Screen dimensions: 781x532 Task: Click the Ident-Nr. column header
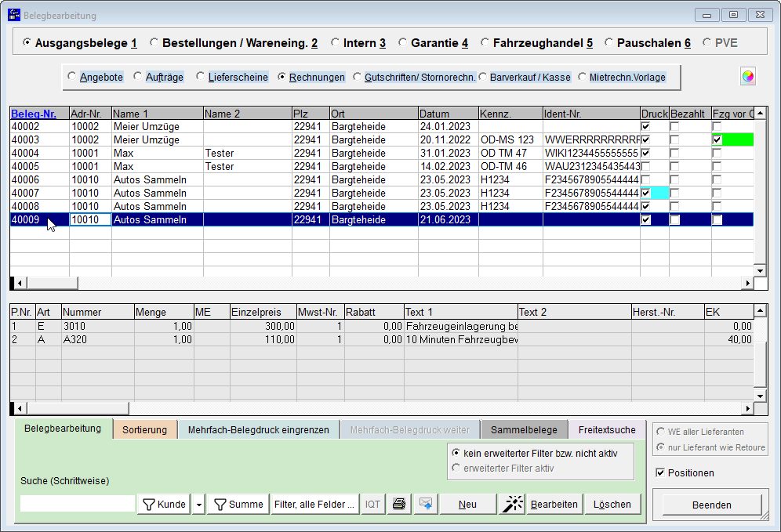[x=592, y=114]
